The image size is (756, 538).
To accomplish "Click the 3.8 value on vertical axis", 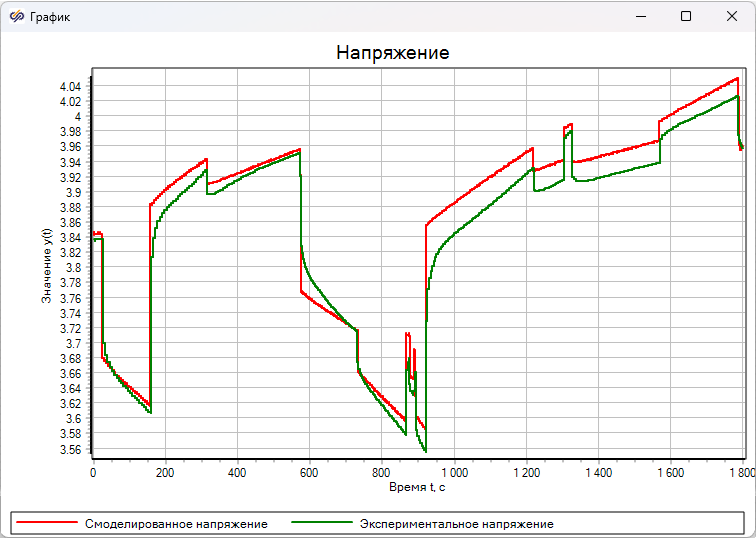I will [x=75, y=268].
